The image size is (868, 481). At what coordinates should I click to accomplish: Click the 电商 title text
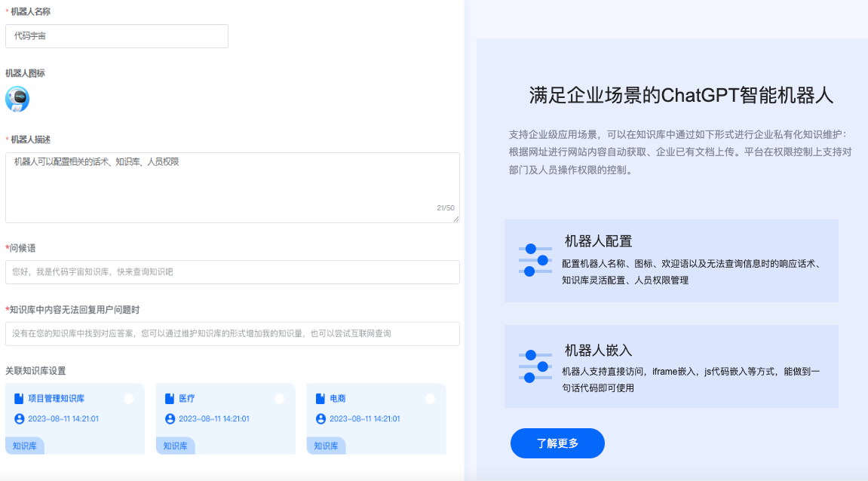[x=338, y=399]
